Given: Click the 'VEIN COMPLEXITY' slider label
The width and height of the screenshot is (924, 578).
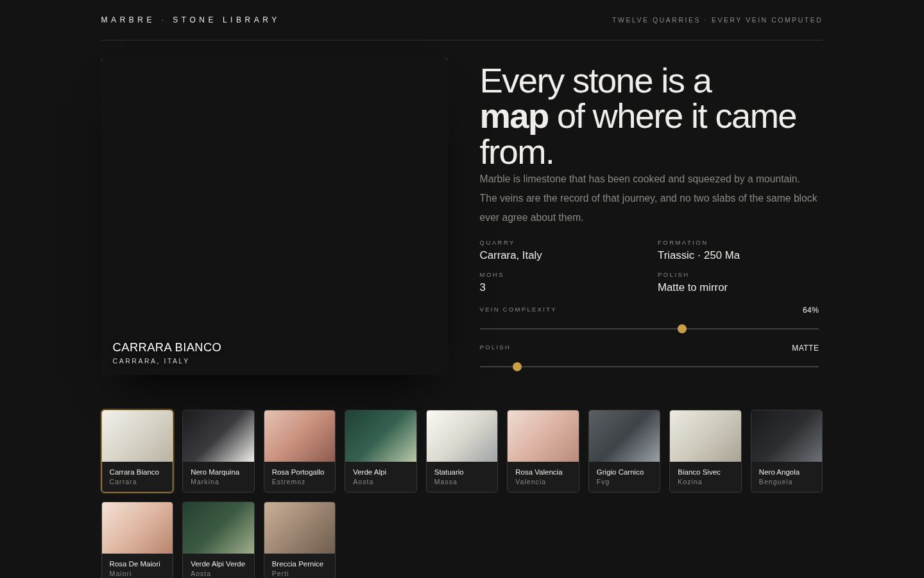Looking at the screenshot, I should pos(518,310).
